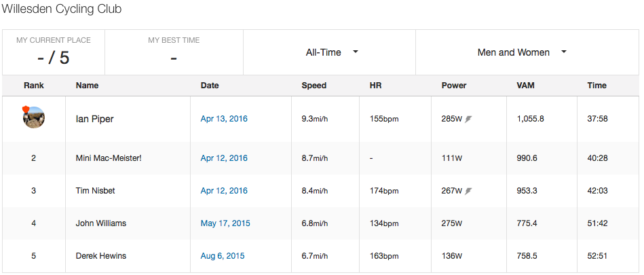Click the name Tim Nisbet
This screenshot has height=275, width=644.
pyautogui.click(x=95, y=191)
